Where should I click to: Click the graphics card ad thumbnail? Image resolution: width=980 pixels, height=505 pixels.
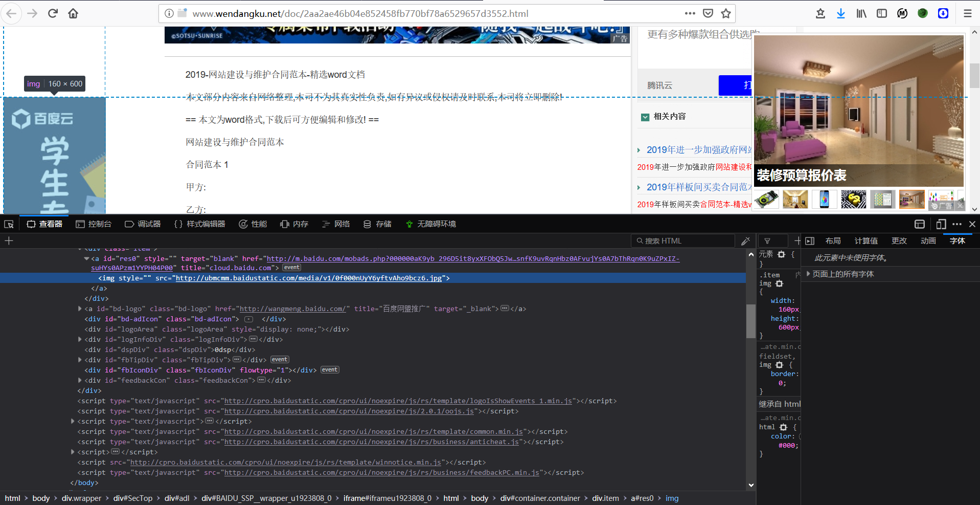pos(766,199)
